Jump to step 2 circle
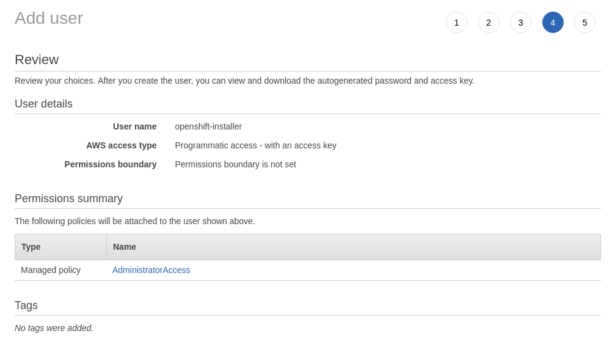 (x=489, y=23)
